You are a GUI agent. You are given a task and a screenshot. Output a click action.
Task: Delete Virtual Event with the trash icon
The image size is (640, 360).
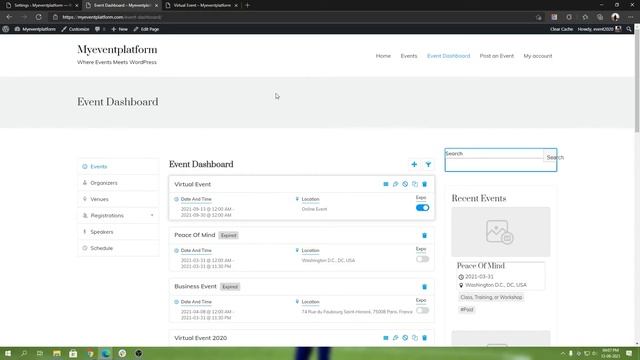click(x=424, y=184)
